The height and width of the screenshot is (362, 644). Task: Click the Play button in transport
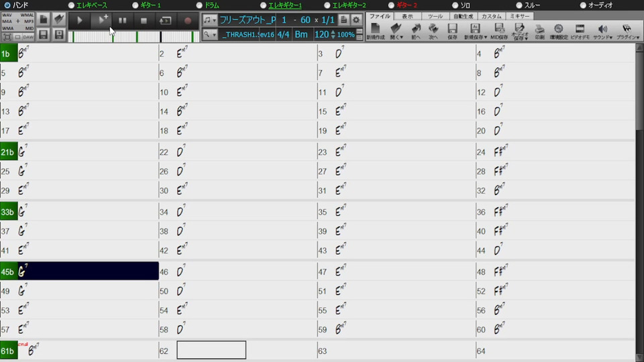tap(80, 21)
